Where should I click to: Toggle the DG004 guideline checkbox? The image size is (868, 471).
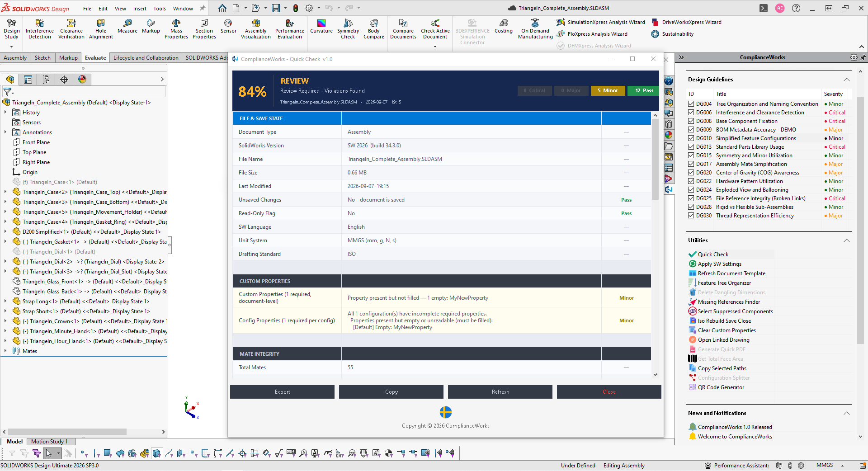[691, 104]
